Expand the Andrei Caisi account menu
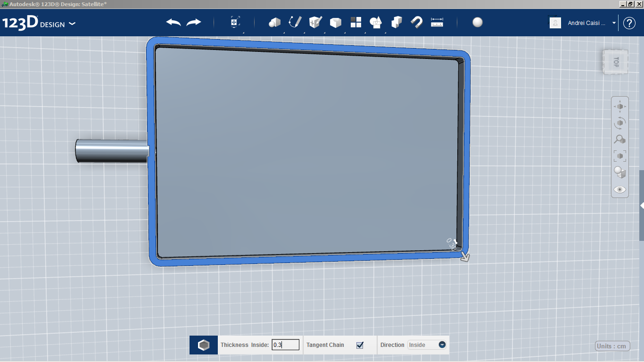644x362 pixels. pos(614,23)
